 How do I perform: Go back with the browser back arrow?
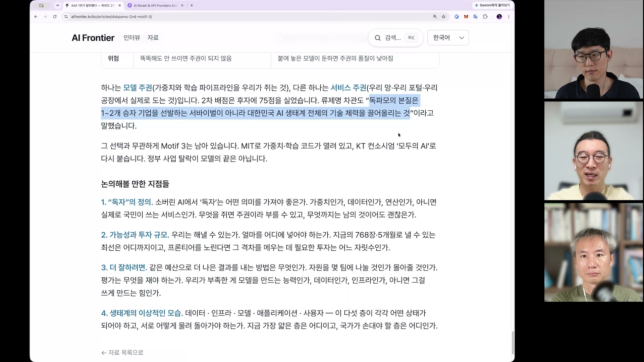pos(36,16)
